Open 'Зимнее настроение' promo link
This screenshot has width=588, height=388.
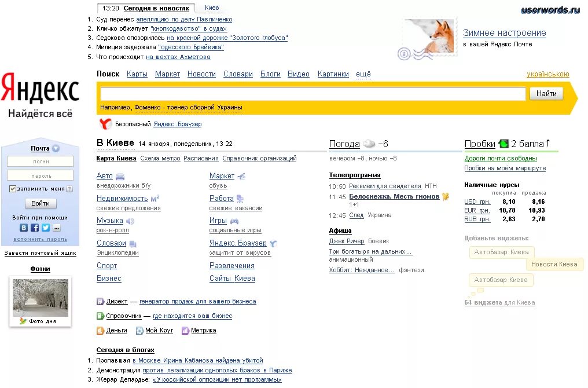coord(505,32)
